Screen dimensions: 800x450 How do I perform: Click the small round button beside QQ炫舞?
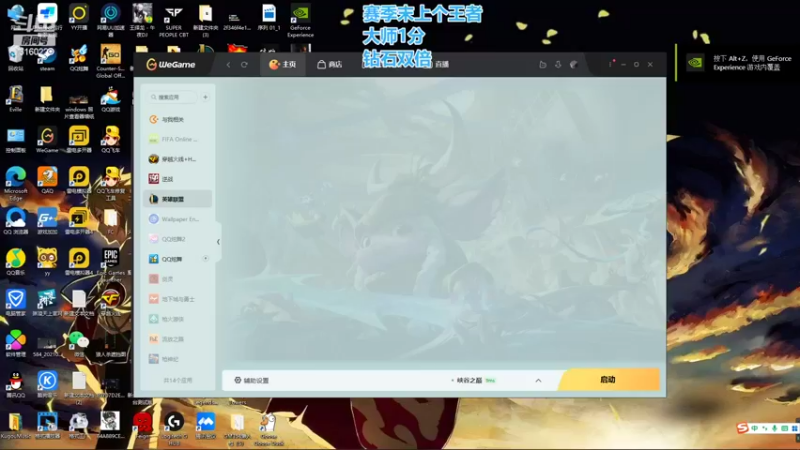[206, 259]
